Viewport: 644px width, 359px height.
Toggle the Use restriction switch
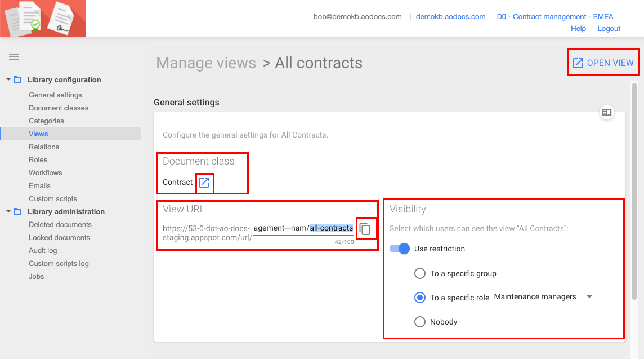tap(400, 249)
